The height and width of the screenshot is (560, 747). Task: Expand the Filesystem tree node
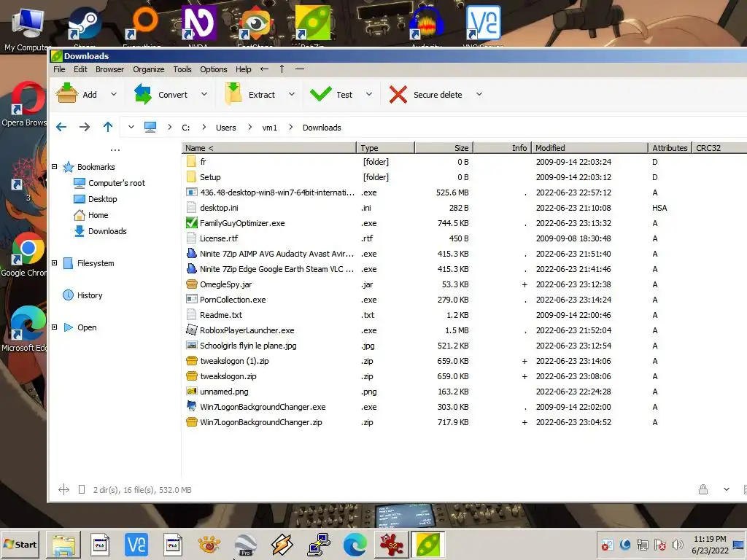(x=54, y=262)
